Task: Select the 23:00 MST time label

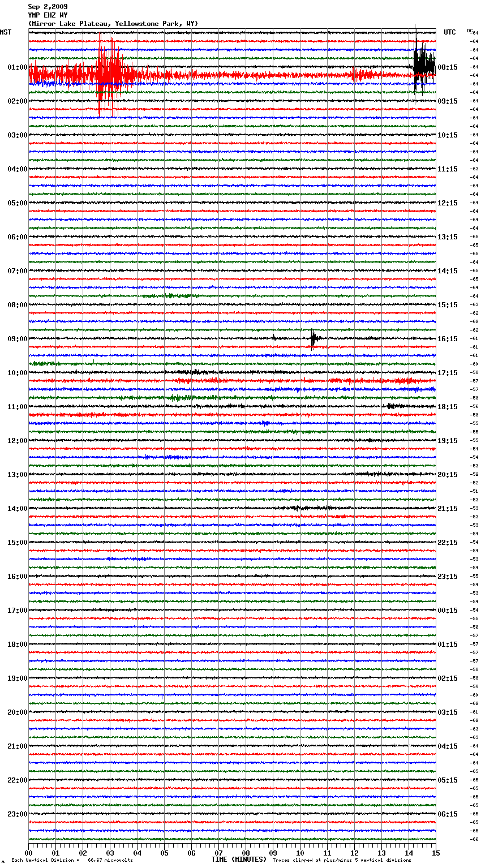Action: (18, 814)
